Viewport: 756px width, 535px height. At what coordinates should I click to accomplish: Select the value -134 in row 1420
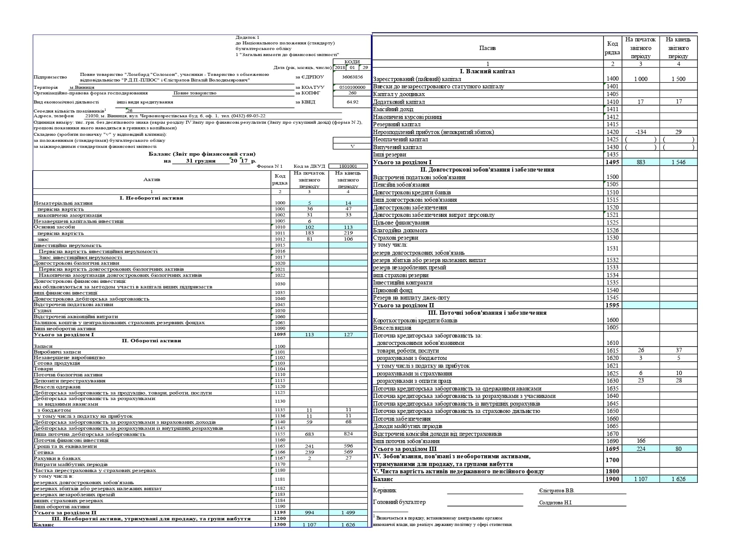pyautogui.click(x=641, y=132)
